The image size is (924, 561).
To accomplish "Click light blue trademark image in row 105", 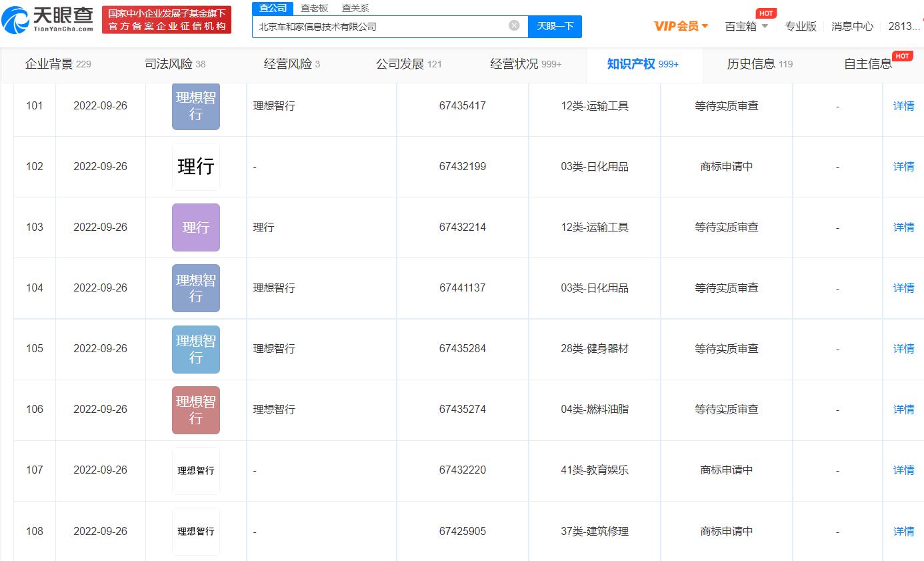I will tap(196, 349).
